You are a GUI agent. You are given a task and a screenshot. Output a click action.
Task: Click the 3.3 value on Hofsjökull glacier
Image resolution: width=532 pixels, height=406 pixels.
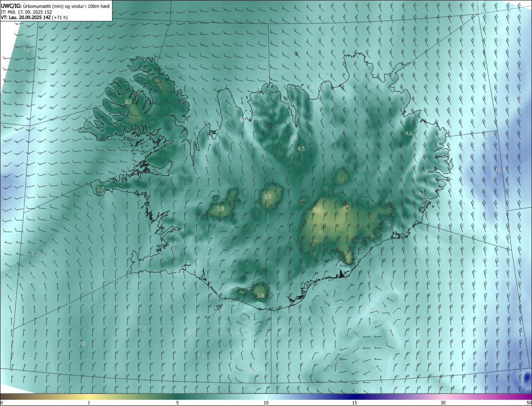(x=268, y=196)
